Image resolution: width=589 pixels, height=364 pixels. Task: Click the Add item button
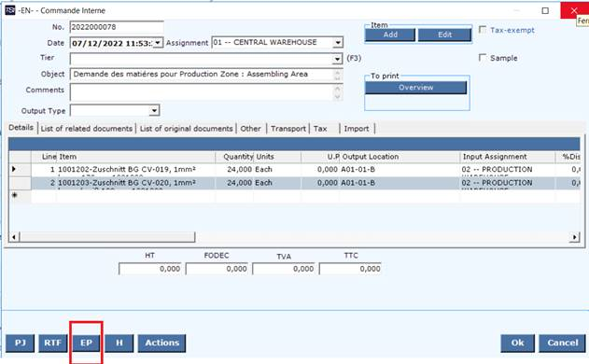tap(390, 35)
